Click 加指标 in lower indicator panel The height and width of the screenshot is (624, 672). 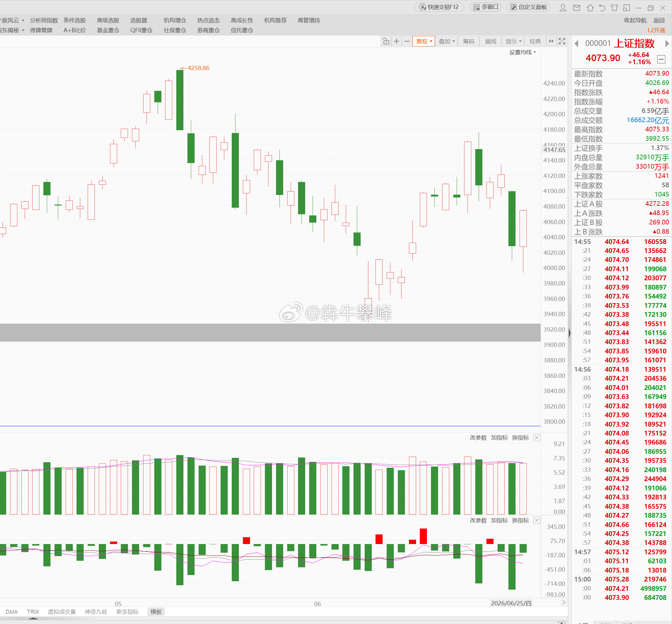click(499, 520)
